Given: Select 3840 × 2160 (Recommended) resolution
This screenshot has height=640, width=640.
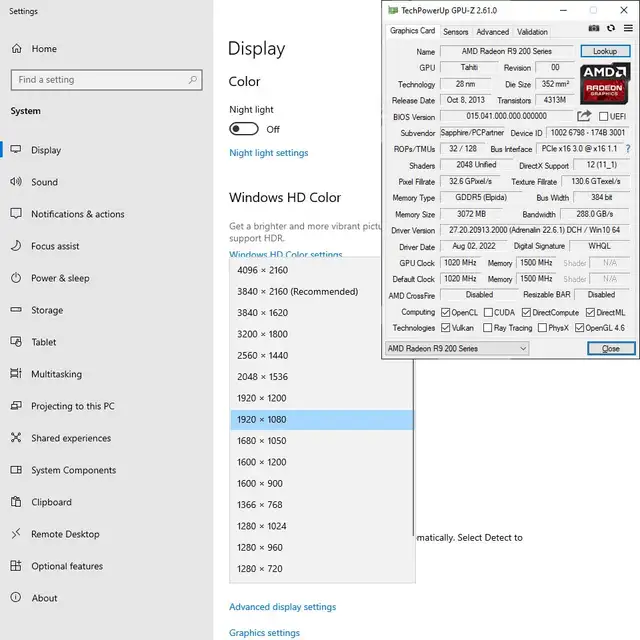Looking at the screenshot, I should tap(322, 291).
